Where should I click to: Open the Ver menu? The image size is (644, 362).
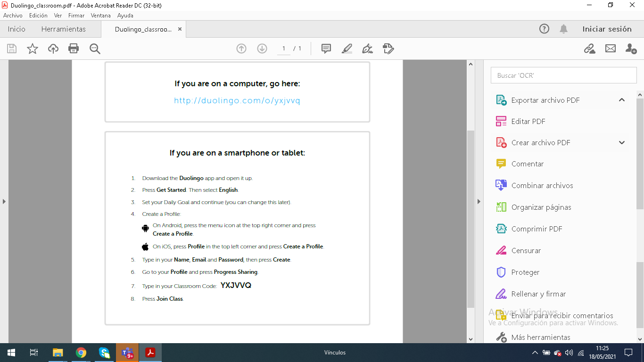58,16
